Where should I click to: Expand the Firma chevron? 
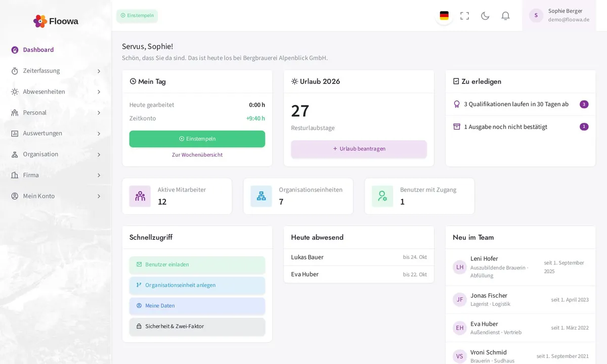99,175
